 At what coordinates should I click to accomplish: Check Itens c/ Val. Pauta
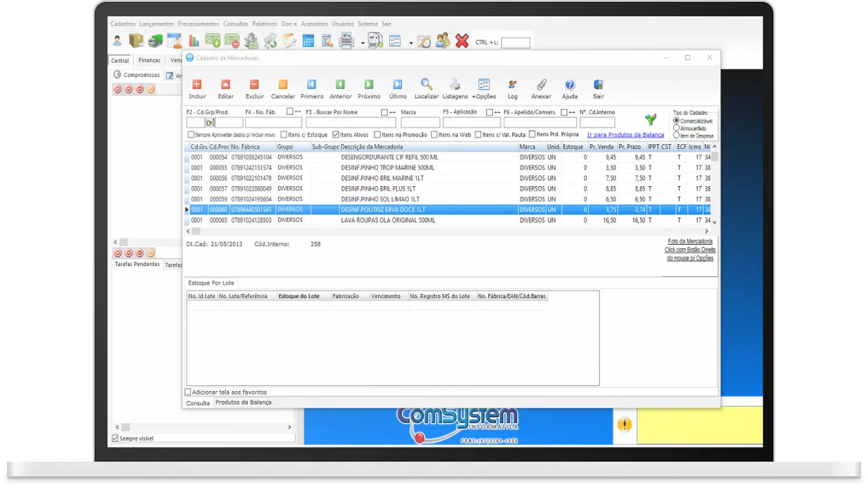[x=478, y=135]
